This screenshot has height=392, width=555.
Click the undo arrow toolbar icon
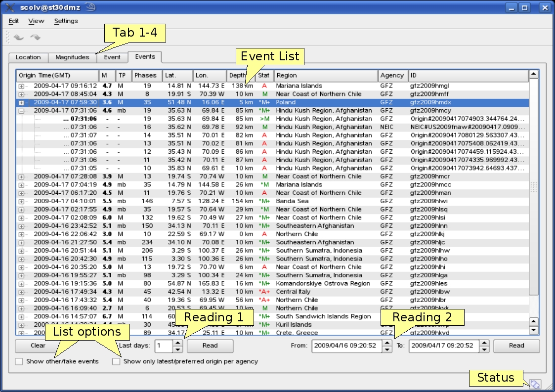(x=18, y=37)
